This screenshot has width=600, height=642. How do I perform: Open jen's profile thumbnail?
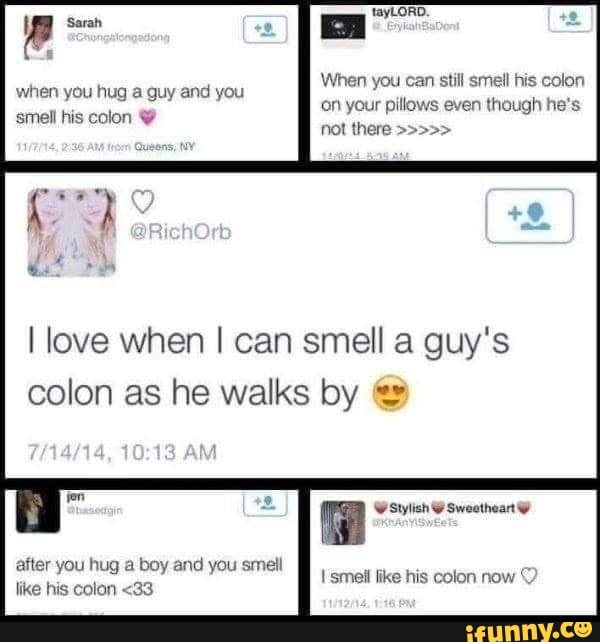(38, 511)
